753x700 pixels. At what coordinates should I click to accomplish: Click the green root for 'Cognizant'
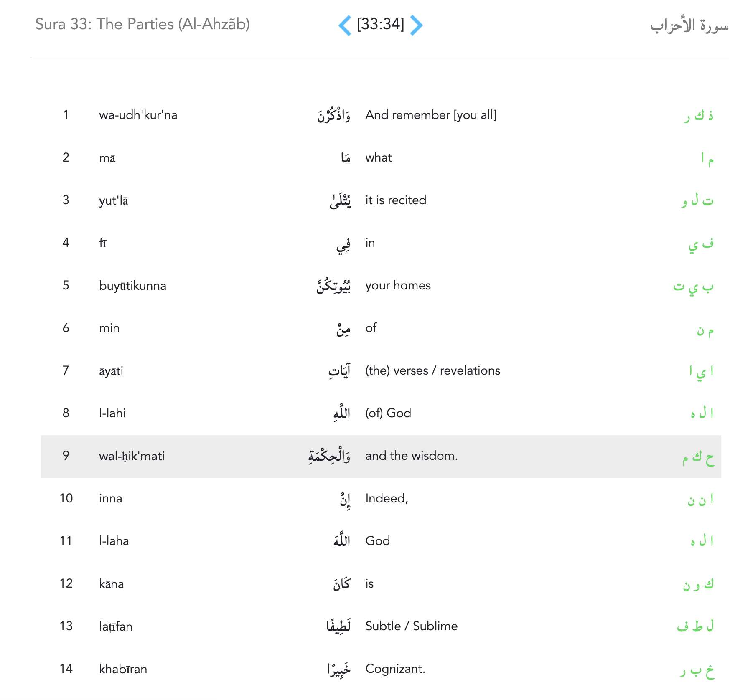point(697,670)
